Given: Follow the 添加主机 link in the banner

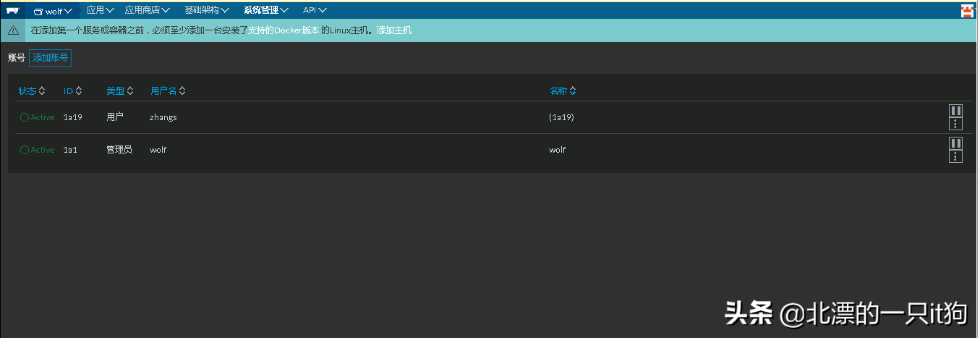Looking at the screenshot, I should click(x=393, y=30).
